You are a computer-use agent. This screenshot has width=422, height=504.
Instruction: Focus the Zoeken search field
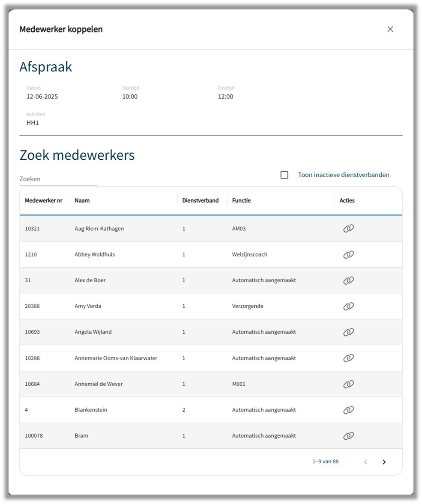tap(58, 179)
